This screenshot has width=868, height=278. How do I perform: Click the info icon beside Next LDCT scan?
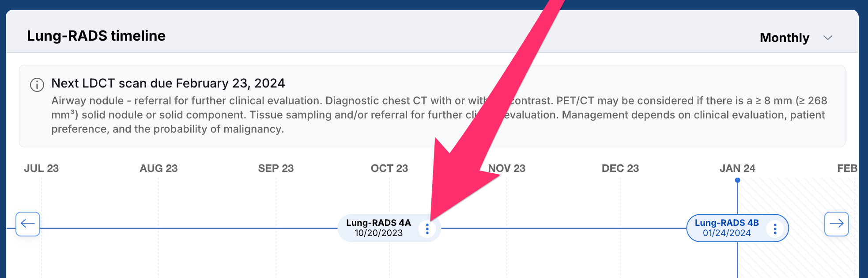coord(37,84)
